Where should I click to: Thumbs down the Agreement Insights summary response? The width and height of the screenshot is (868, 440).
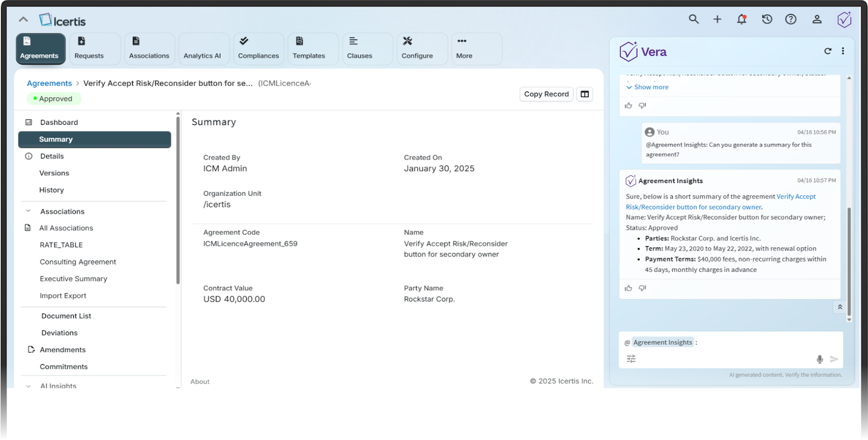click(x=642, y=288)
